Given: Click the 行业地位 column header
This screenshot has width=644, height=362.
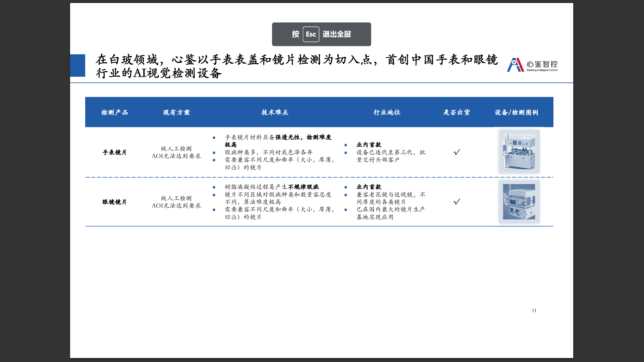Looking at the screenshot, I should 387,113.
